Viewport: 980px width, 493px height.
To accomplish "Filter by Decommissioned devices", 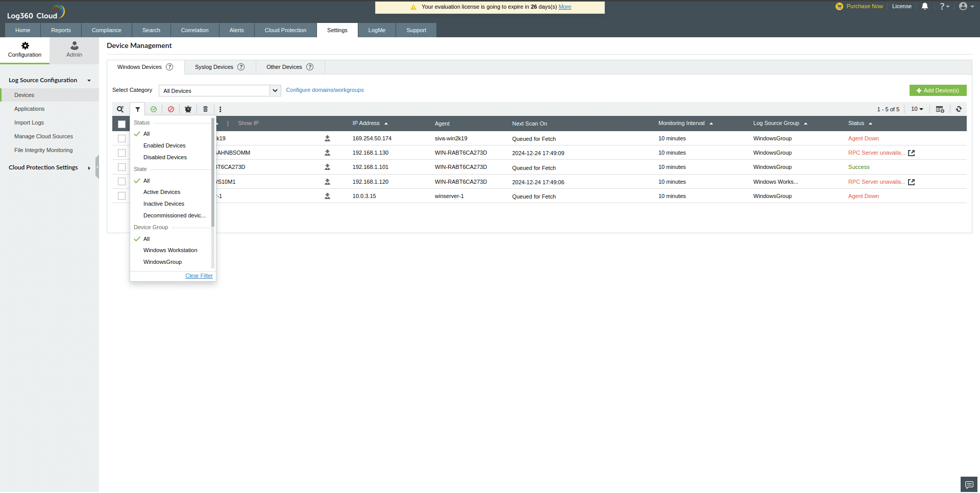I will tap(175, 216).
